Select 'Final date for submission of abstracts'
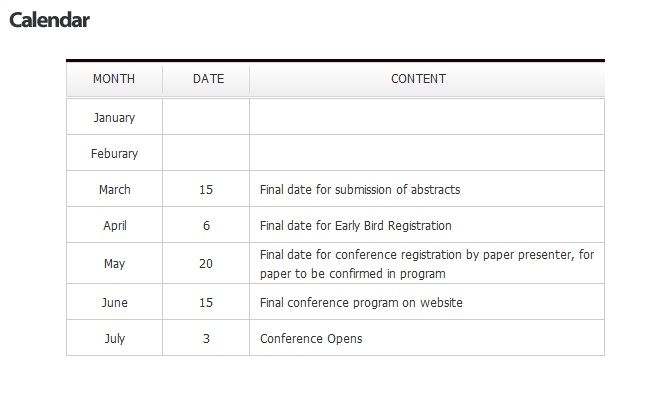 (360, 190)
